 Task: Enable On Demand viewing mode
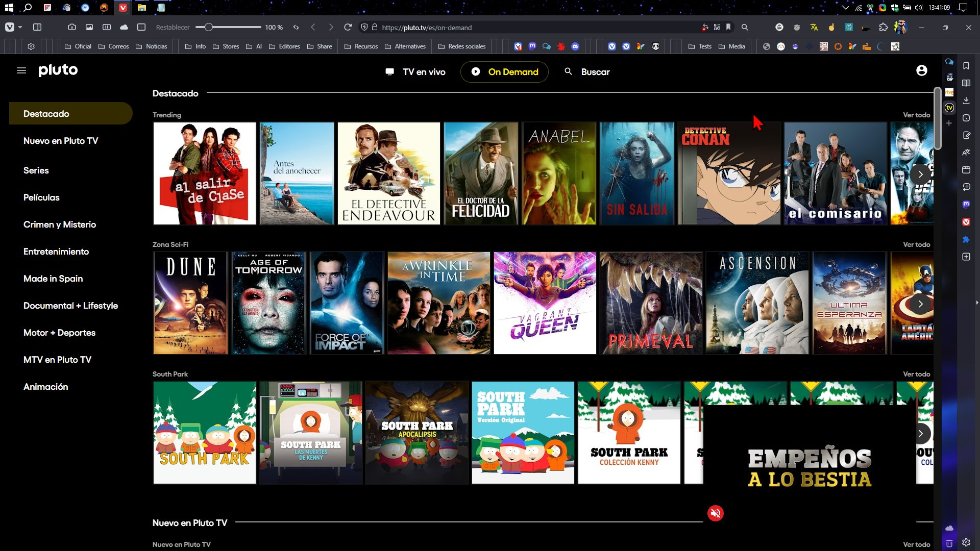[x=504, y=71]
